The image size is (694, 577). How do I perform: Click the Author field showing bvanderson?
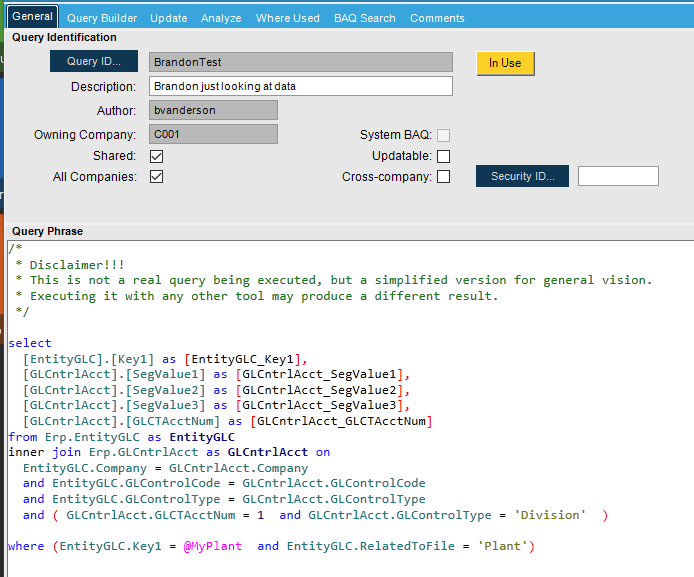213,110
